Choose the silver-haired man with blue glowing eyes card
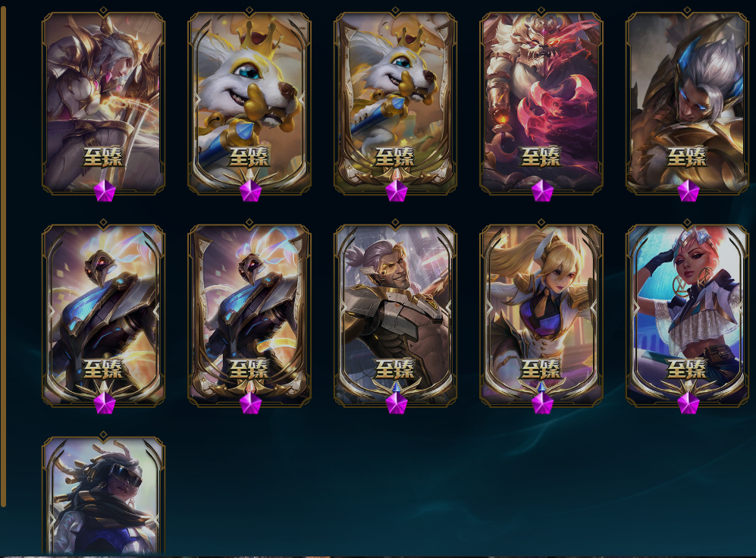756x558 pixels. [x=688, y=102]
